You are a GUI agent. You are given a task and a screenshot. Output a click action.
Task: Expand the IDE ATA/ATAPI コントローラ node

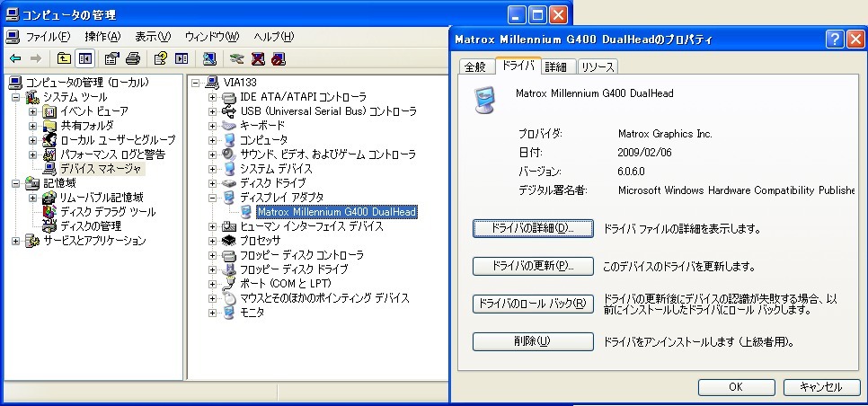coord(213,97)
